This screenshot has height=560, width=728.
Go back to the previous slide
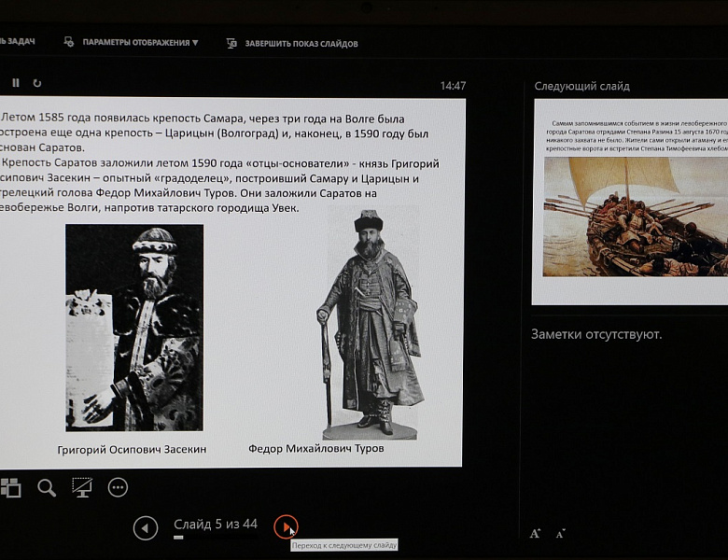coord(146,528)
